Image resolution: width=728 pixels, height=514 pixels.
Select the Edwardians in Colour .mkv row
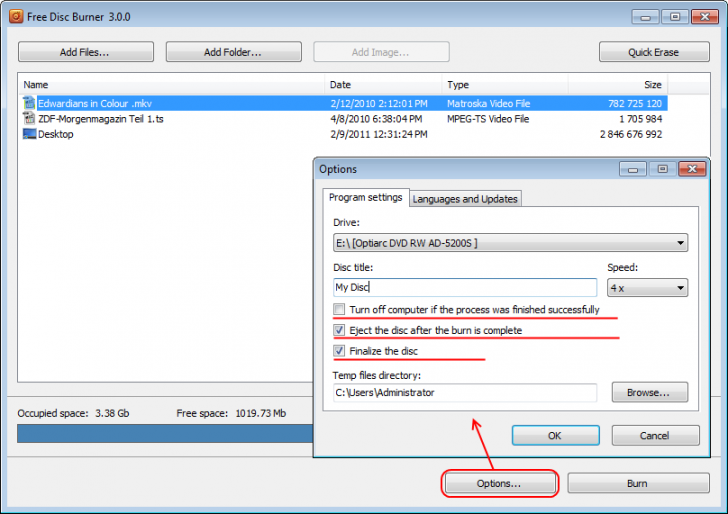[344, 103]
